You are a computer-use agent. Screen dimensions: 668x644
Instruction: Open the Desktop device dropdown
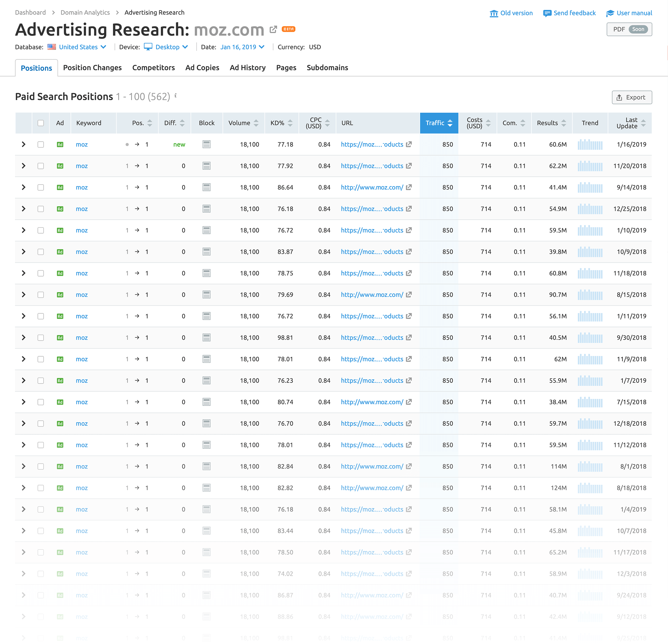[x=171, y=47]
